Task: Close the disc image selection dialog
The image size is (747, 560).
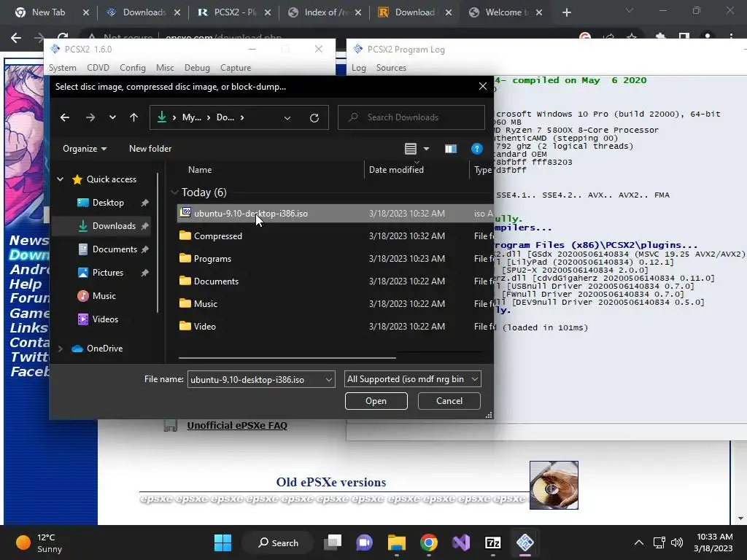Action: click(483, 86)
